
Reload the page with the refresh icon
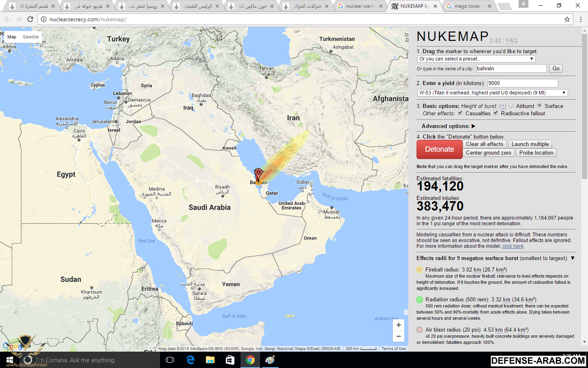tap(30, 19)
